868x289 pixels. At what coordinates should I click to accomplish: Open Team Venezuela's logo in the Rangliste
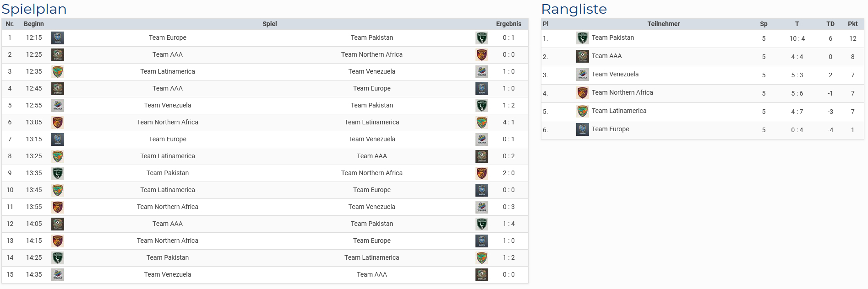[x=582, y=75]
